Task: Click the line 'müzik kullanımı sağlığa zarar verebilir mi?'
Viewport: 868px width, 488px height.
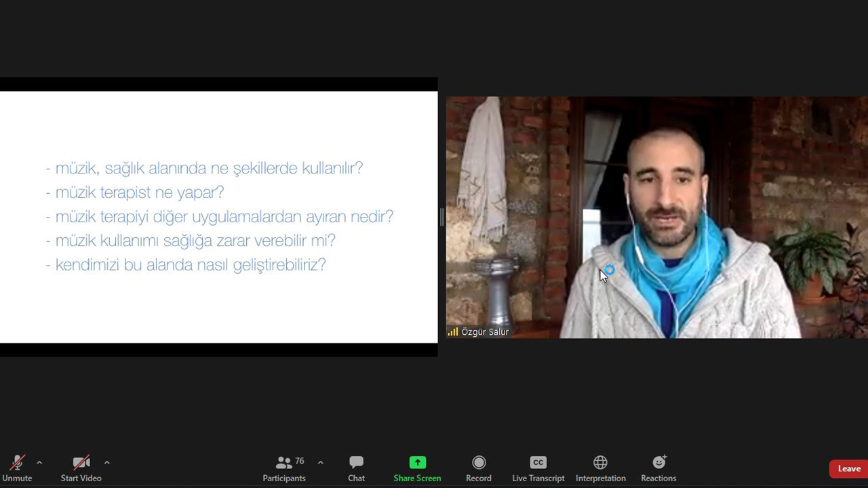Action: [191, 241]
